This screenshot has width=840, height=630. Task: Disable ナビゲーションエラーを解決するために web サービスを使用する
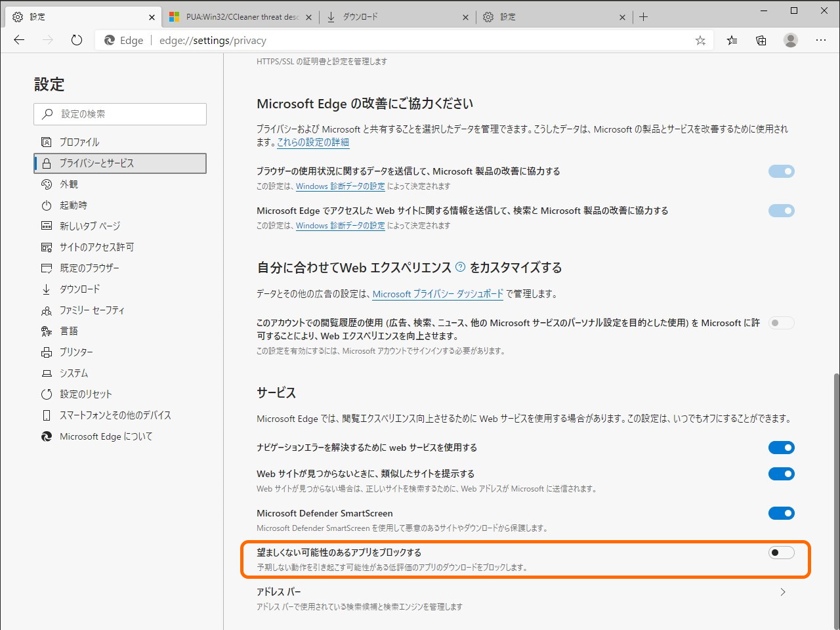pyautogui.click(x=782, y=448)
